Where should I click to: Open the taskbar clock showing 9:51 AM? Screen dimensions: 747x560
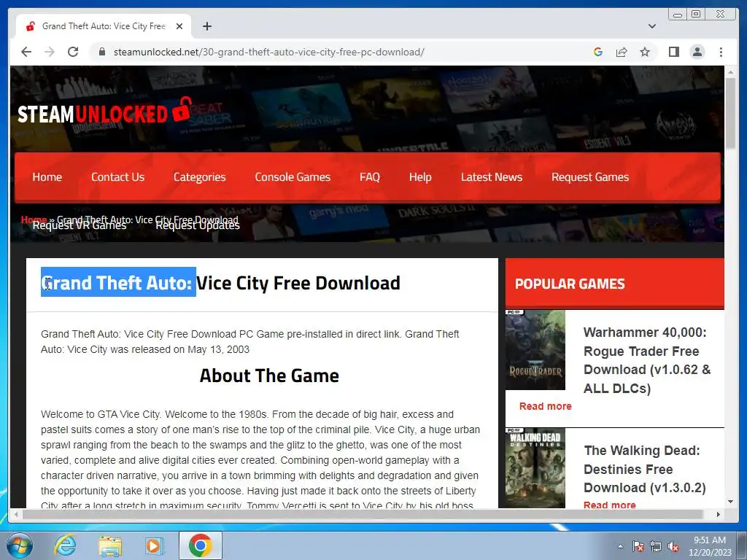tap(710, 546)
